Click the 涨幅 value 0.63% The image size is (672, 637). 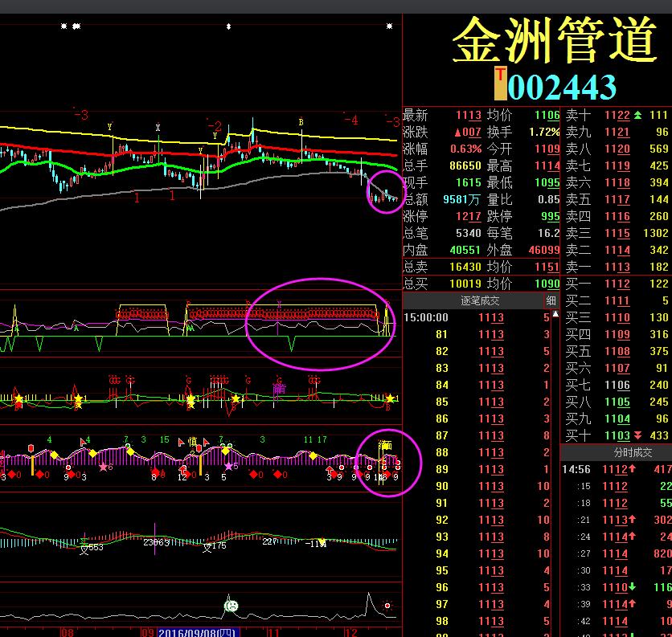[466, 149]
